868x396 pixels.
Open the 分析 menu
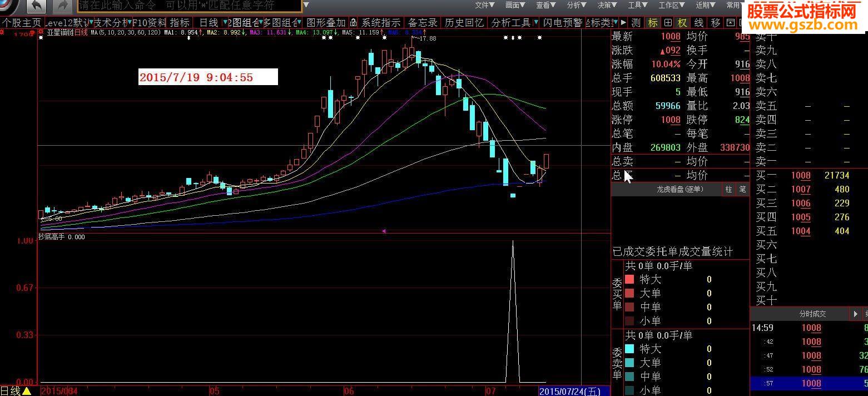tap(576, 5)
